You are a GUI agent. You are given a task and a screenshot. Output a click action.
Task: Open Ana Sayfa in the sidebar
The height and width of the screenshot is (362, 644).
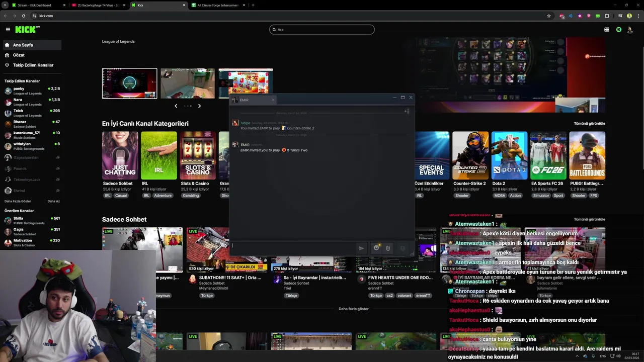pos(32,45)
